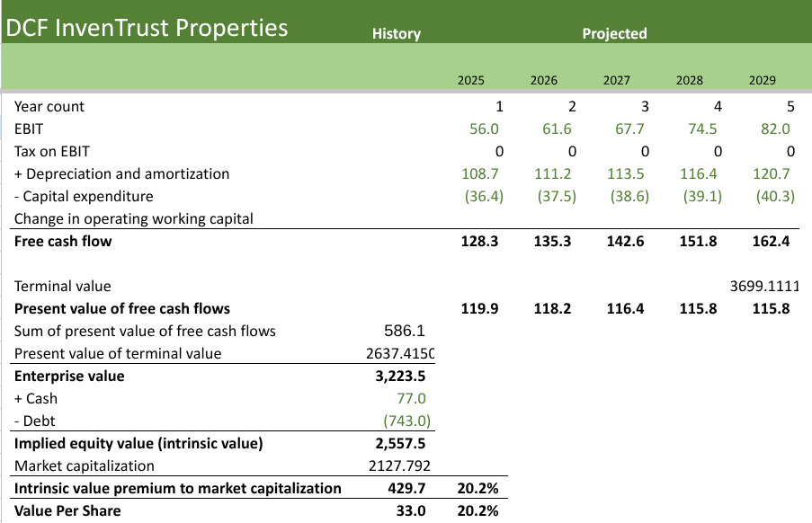
Task: Select the 2025 column header
Action: [x=471, y=80]
